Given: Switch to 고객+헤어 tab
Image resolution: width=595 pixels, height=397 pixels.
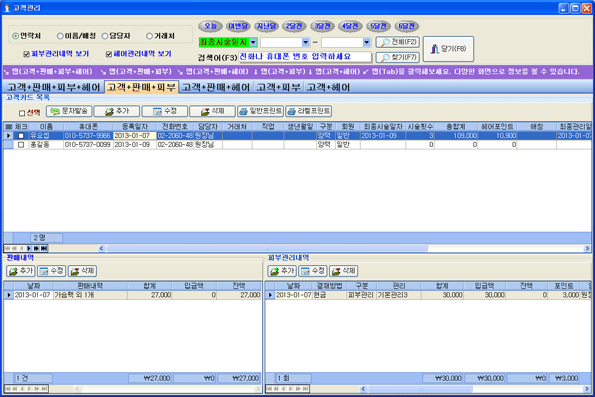Looking at the screenshot, I should 328,87.
